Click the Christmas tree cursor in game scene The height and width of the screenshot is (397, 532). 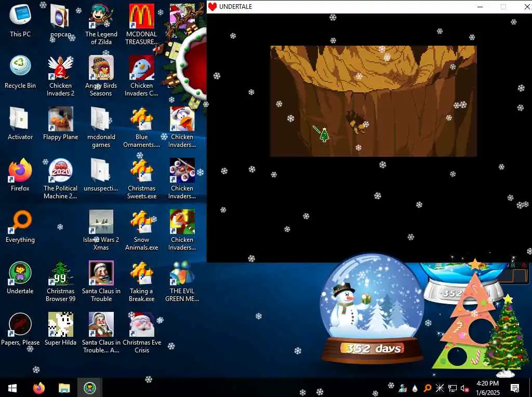coord(324,134)
